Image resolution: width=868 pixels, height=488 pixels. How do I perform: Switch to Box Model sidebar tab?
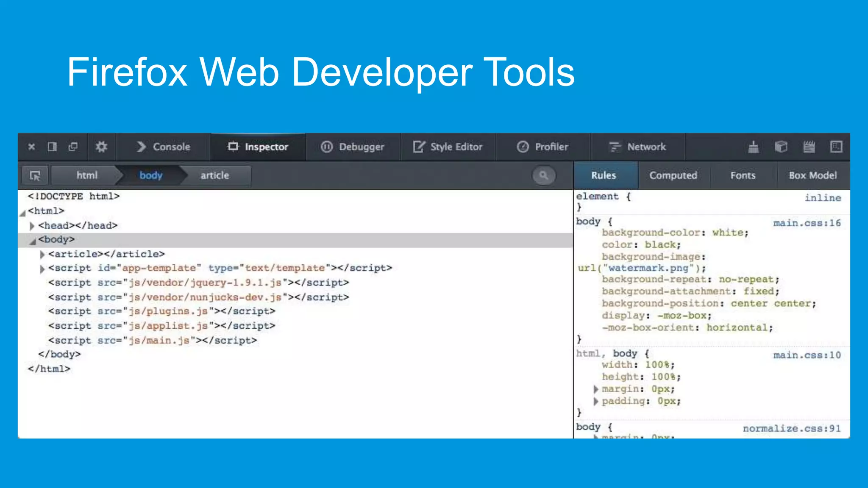coord(813,175)
